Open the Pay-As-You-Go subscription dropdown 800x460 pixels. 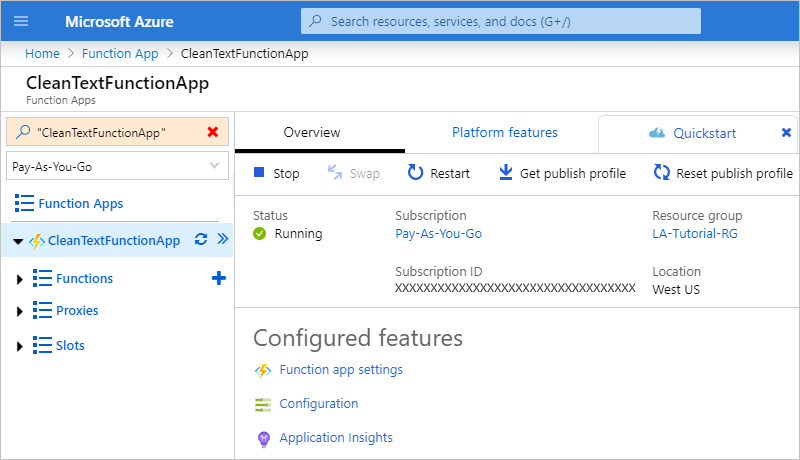click(117, 166)
